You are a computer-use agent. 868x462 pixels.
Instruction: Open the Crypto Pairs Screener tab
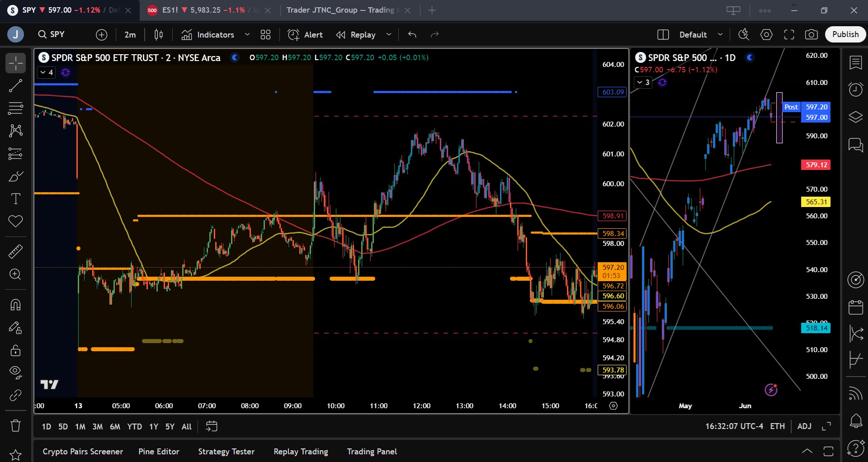83,452
